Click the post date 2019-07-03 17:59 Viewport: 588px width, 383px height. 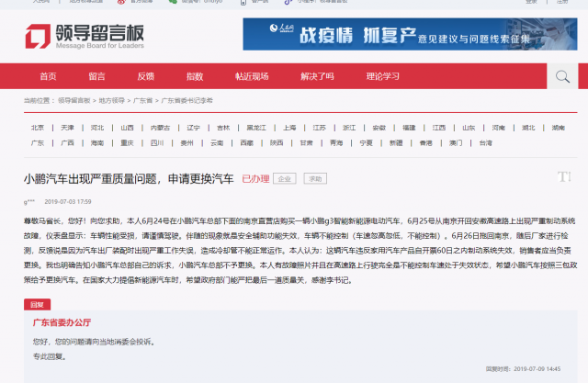pyautogui.click(x=68, y=202)
